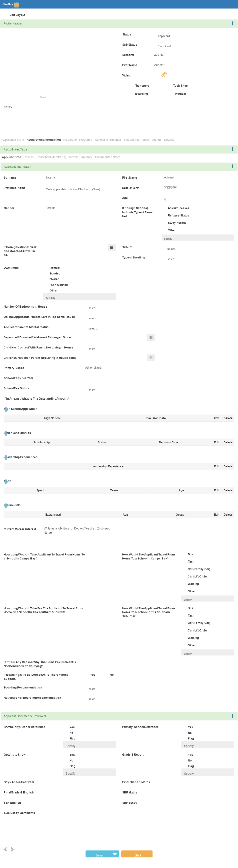Image resolution: width=238 pixels, height=868 pixels.
Task: Select the Asylum Seeker permit option
Action: (178, 208)
